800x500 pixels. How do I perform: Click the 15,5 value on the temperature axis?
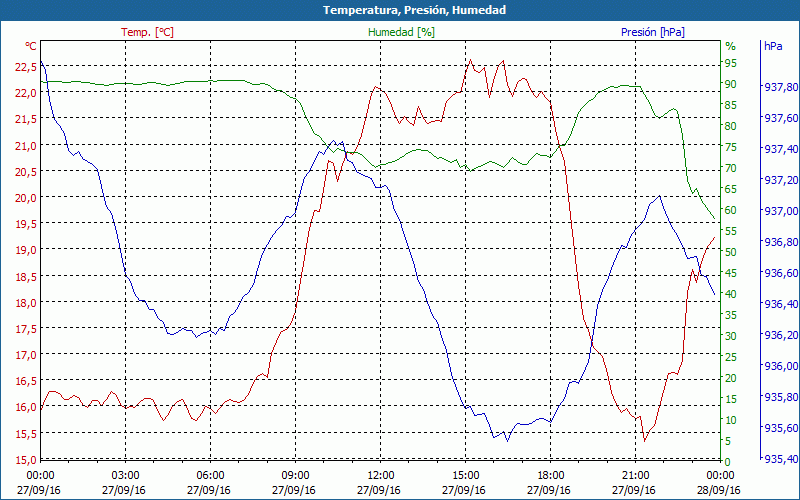27,434
